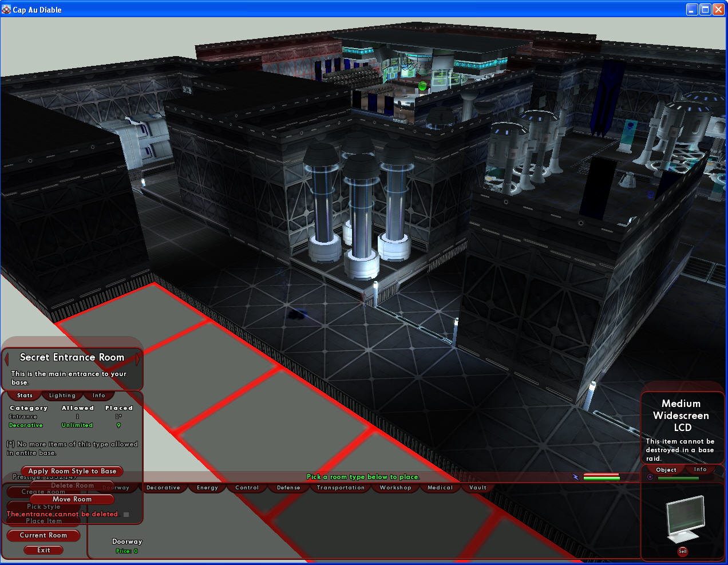Screen dimensions: 728x565
Task: Click the Cap Au Diable window icon
Action: point(6,9)
